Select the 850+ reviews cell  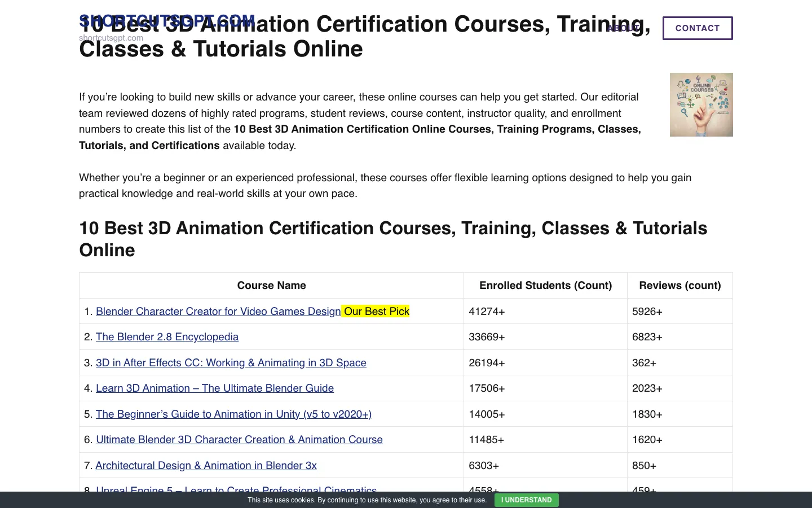(x=680, y=466)
